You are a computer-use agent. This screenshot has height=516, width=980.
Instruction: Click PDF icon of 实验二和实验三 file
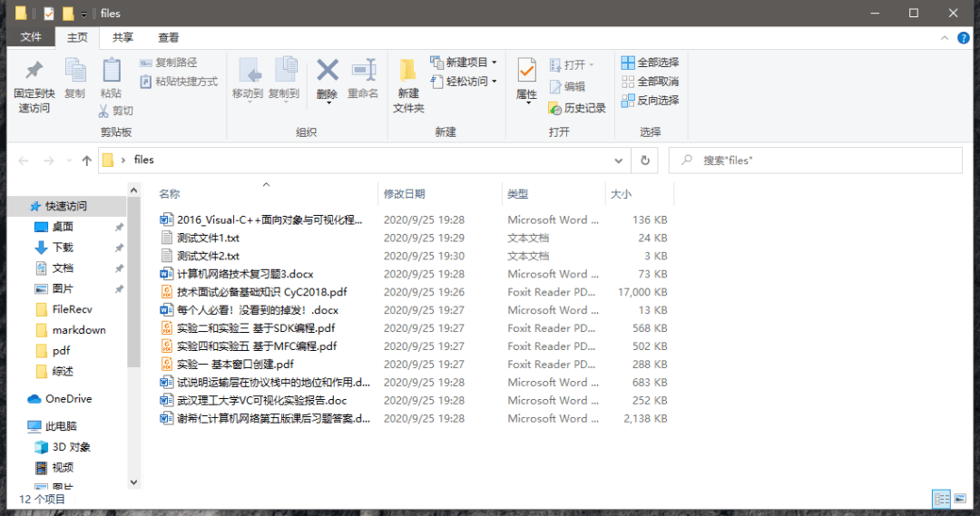pyautogui.click(x=166, y=328)
